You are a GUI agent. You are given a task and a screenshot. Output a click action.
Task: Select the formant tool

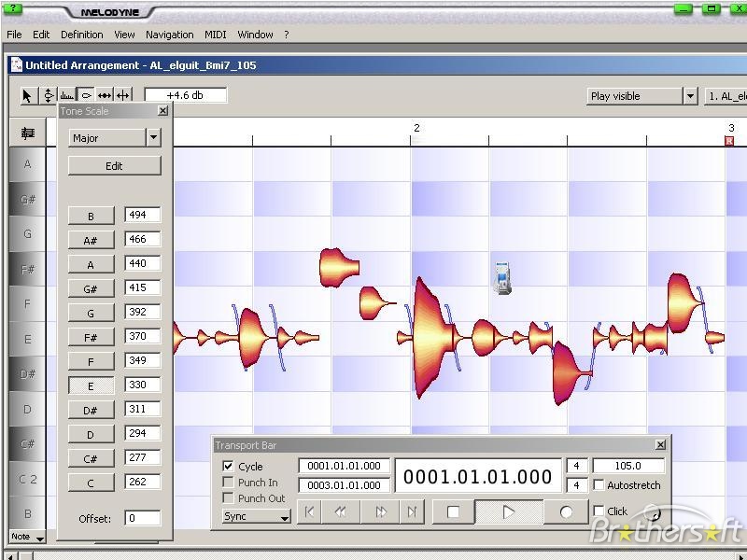(66, 96)
